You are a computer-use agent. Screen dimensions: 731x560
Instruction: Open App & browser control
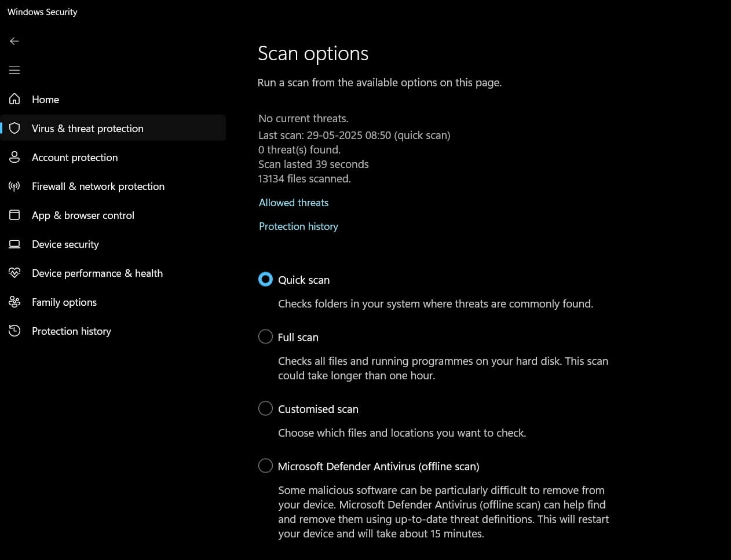[x=82, y=215]
